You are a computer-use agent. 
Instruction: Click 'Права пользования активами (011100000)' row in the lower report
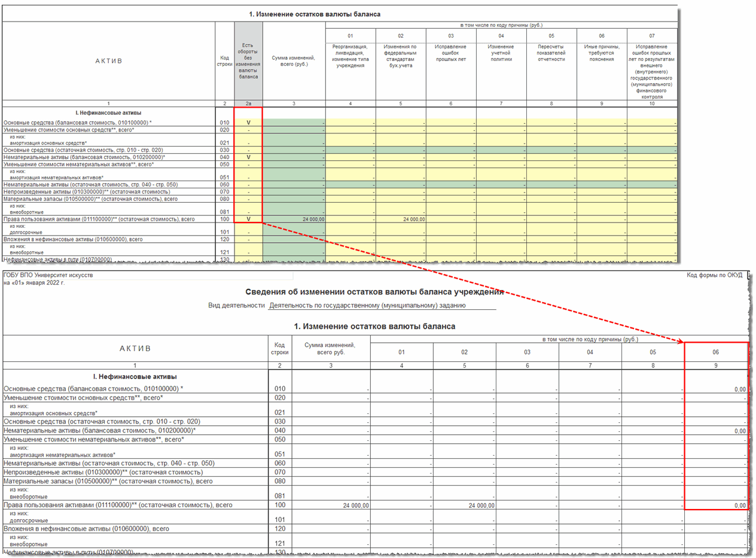click(x=118, y=505)
